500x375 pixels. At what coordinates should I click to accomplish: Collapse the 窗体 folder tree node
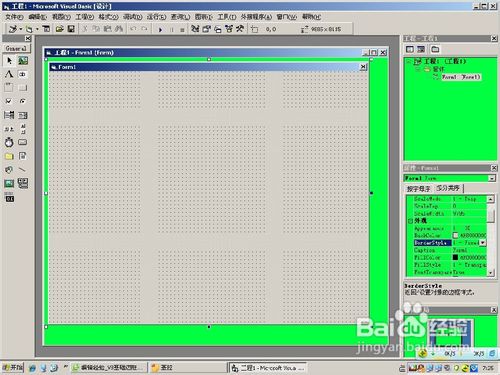point(418,69)
